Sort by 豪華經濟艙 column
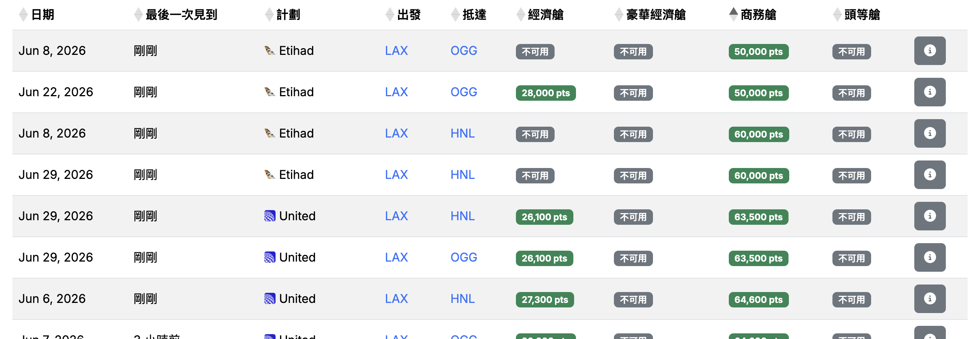Viewport: 980px width, 339px height. coord(650,15)
